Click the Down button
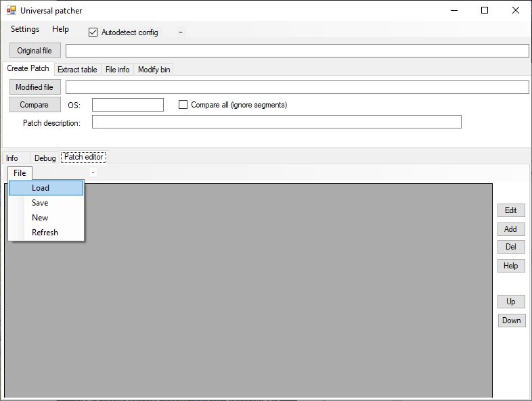The width and height of the screenshot is (532, 401). coord(512,321)
